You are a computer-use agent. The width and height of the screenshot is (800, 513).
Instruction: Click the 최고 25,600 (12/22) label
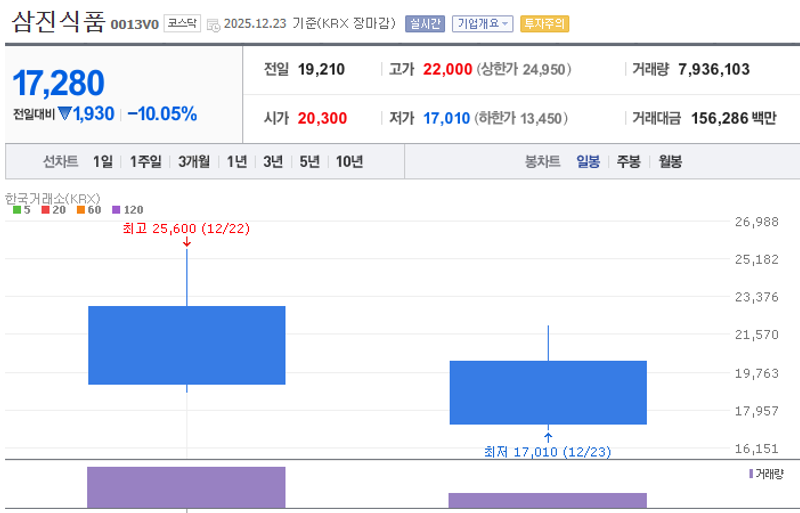(186, 228)
